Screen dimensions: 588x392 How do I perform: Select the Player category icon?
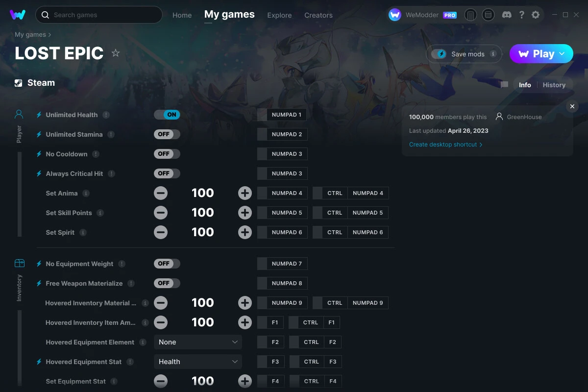[19, 115]
